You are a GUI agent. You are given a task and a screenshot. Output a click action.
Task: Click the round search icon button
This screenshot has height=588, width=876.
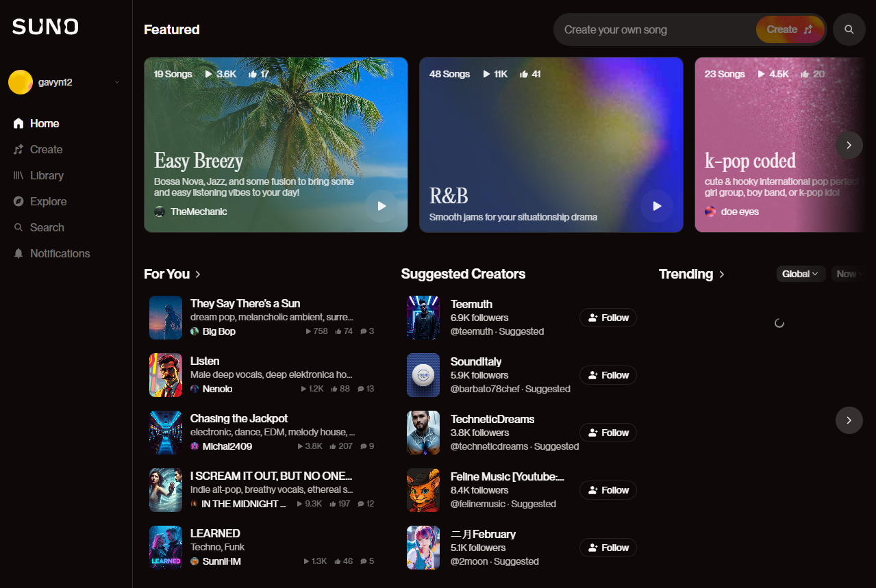point(849,29)
